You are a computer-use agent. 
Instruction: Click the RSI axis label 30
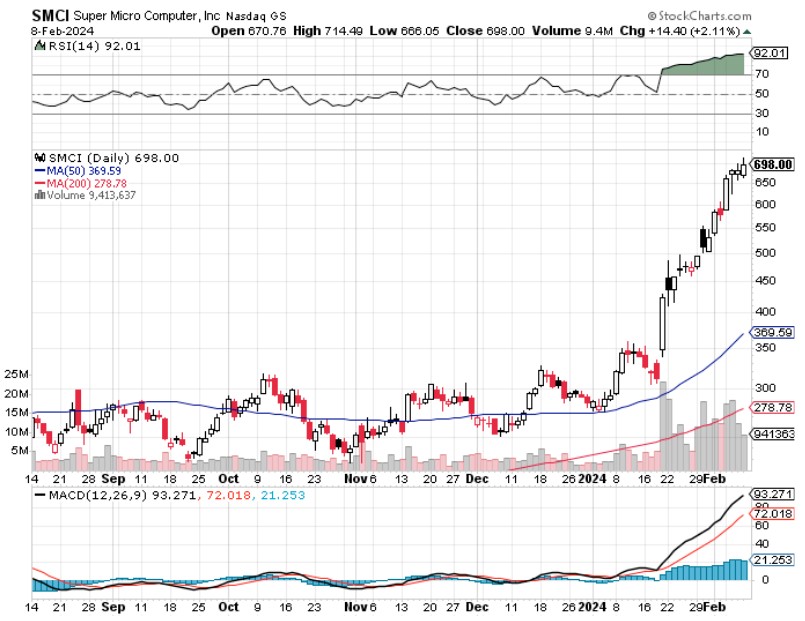click(x=762, y=113)
